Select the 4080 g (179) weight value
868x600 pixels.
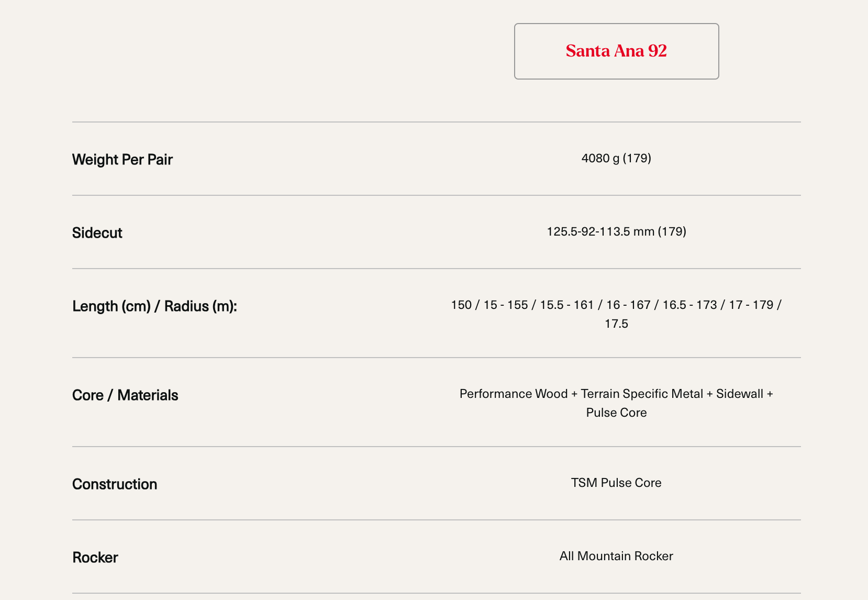tap(616, 158)
